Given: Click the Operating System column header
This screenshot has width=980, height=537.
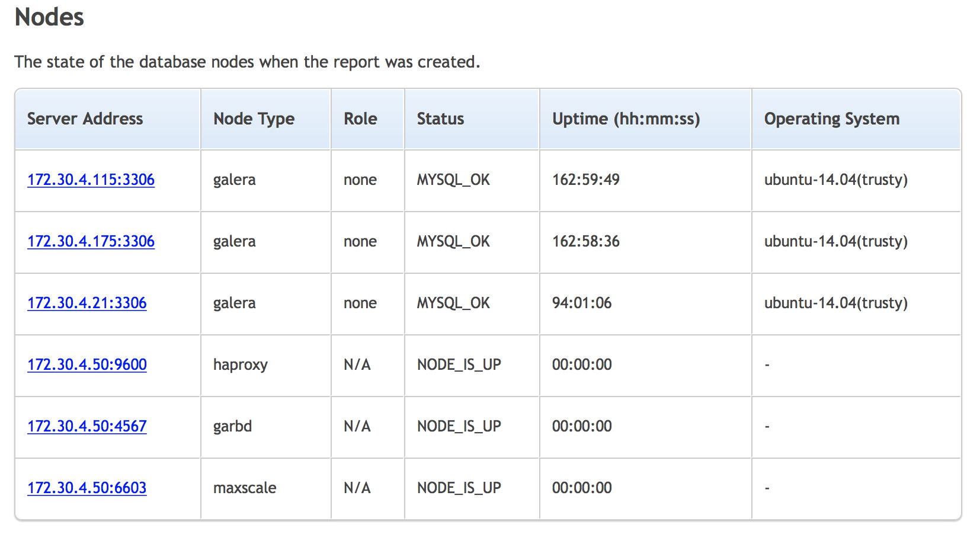Looking at the screenshot, I should [x=831, y=119].
